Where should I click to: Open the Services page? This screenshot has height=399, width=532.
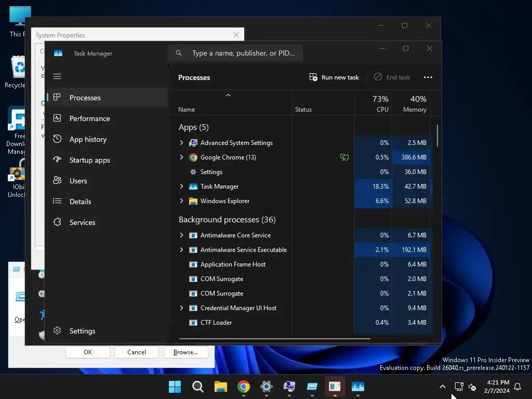coord(107,222)
